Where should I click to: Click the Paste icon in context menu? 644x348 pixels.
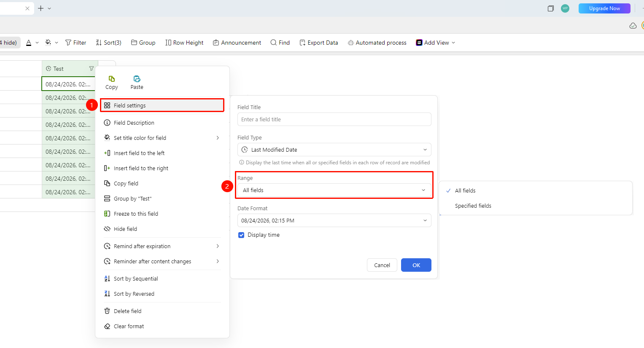pos(137,79)
